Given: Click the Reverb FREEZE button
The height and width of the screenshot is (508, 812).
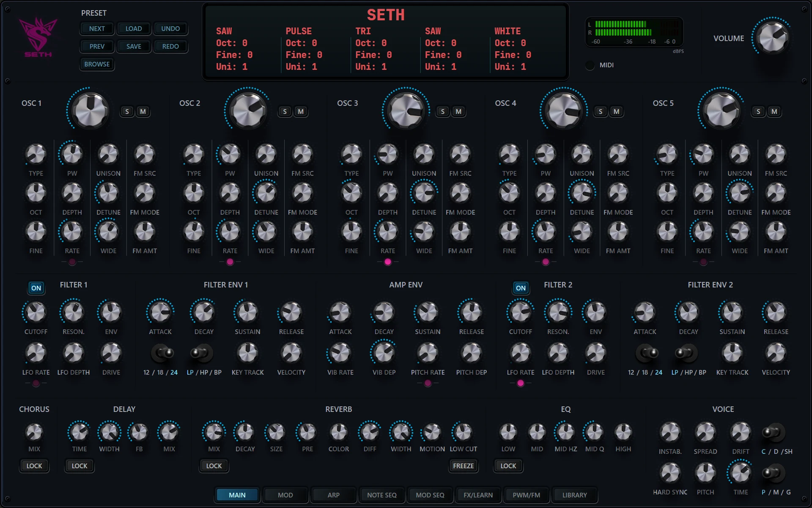Looking at the screenshot, I should click(464, 466).
